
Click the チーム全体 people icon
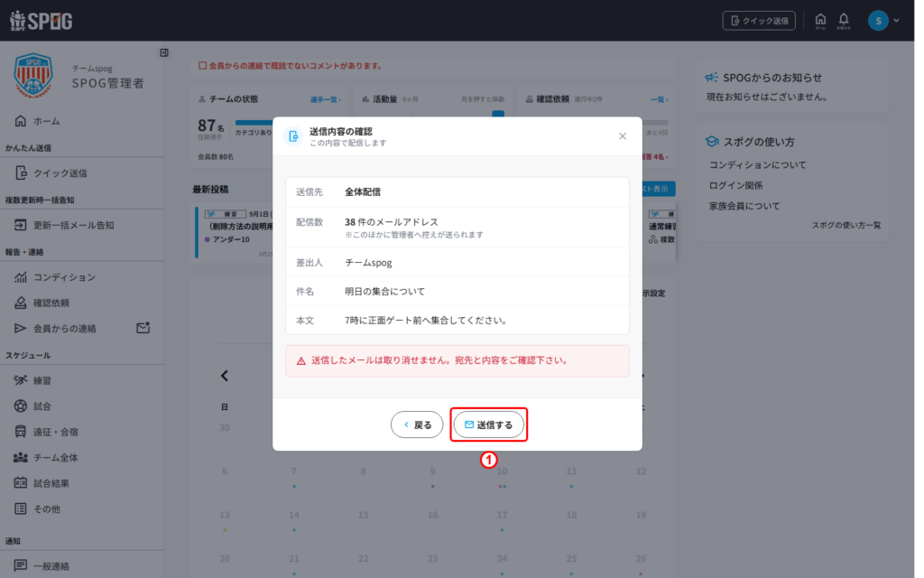tap(21, 457)
